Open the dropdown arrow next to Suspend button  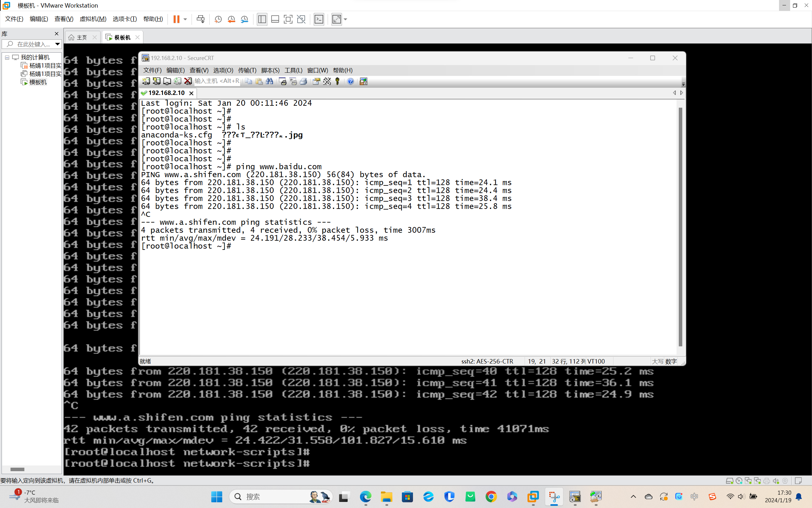point(185,19)
